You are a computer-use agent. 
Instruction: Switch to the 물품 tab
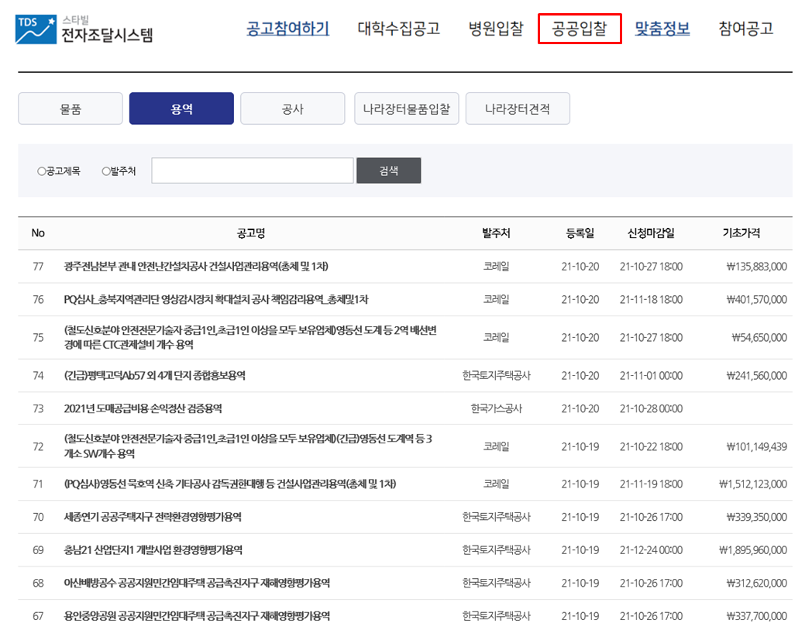pyautogui.click(x=71, y=108)
